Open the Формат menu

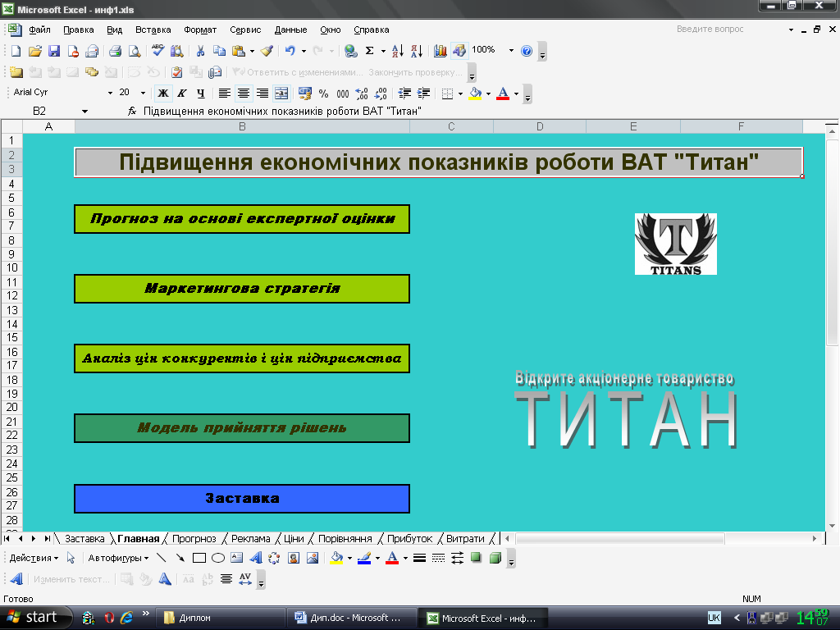[200, 30]
